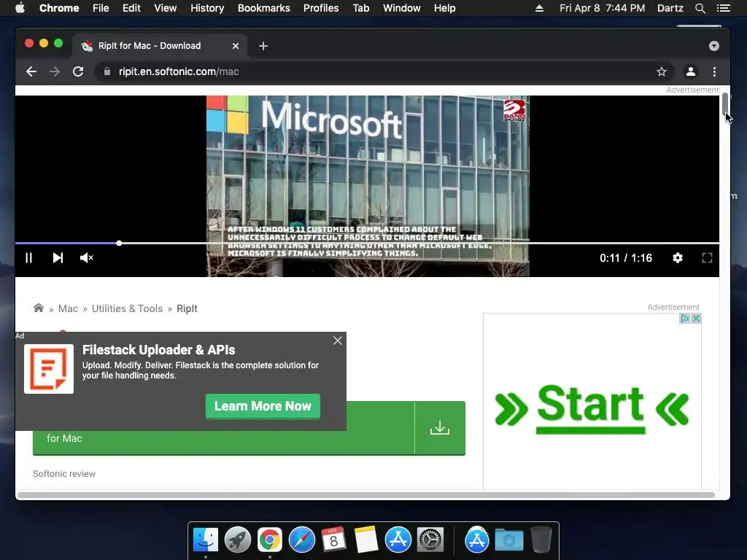Click Filestack Uploader & APIs headline
747x560 pixels.
[158, 350]
